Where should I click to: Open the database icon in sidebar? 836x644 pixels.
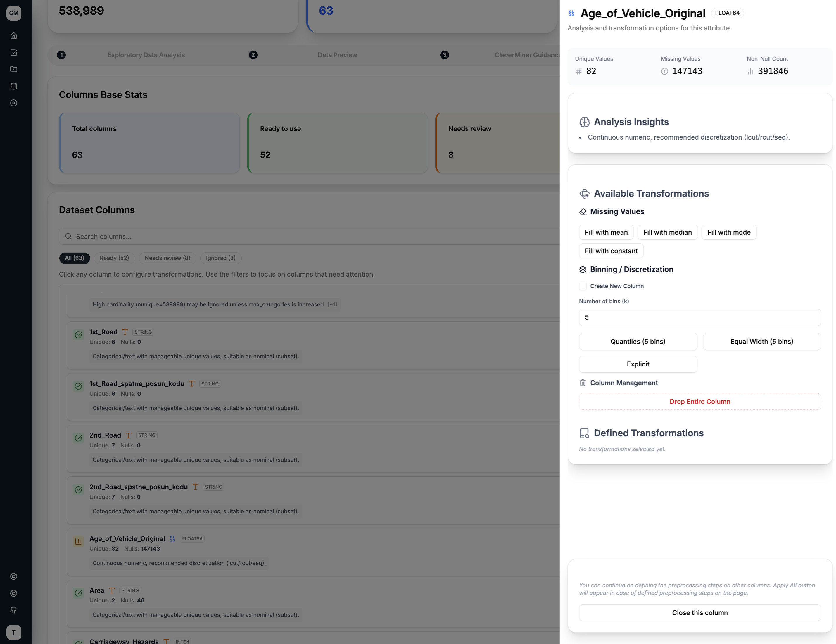tap(14, 86)
